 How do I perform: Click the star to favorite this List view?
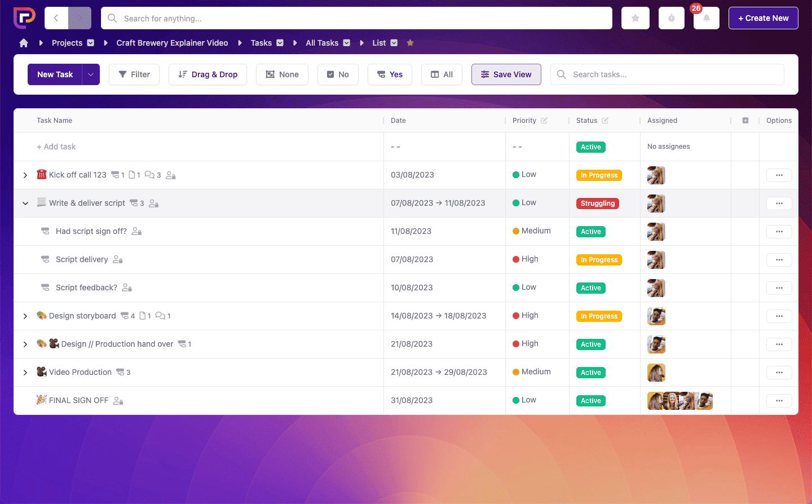point(410,42)
